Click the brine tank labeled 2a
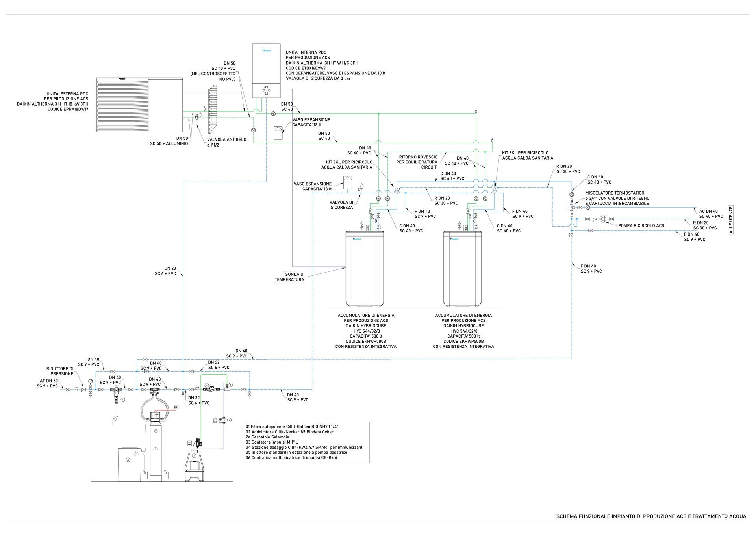The image size is (756, 535). click(x=130, y=464)
